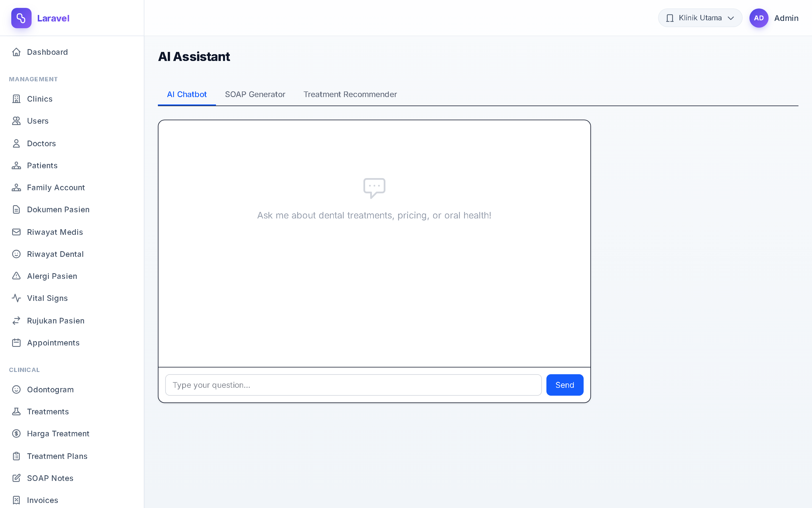Click the Dokumen Pasien document icon
This screenshot has height=508, width=812.
coord(16,210)
